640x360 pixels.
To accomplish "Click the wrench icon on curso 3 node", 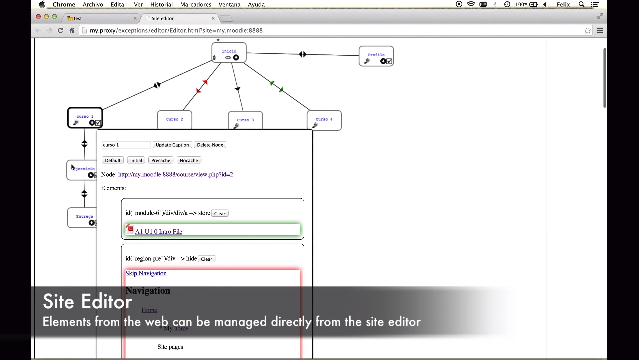I will tap(236, 126).
